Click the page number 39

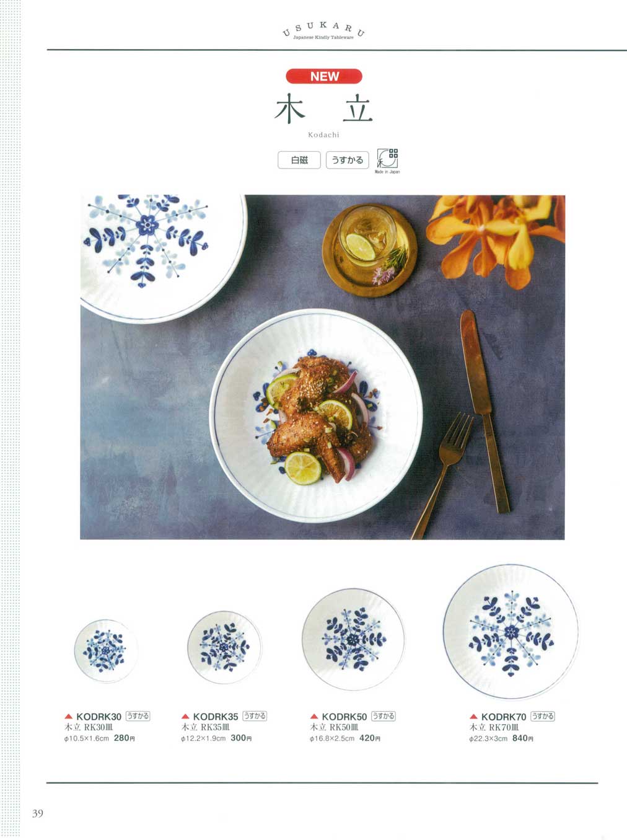[x=38, y=813]
